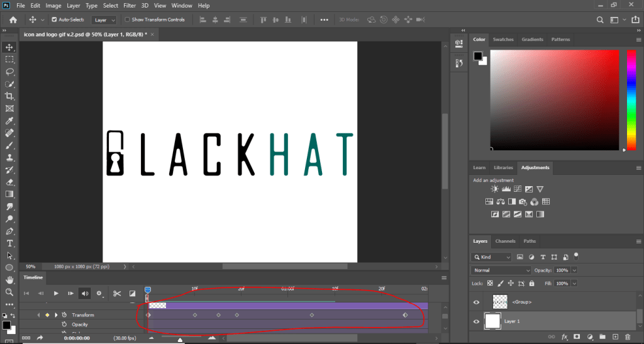
Task: Switch to the Swatches panel tab
Action: point(503,40)
